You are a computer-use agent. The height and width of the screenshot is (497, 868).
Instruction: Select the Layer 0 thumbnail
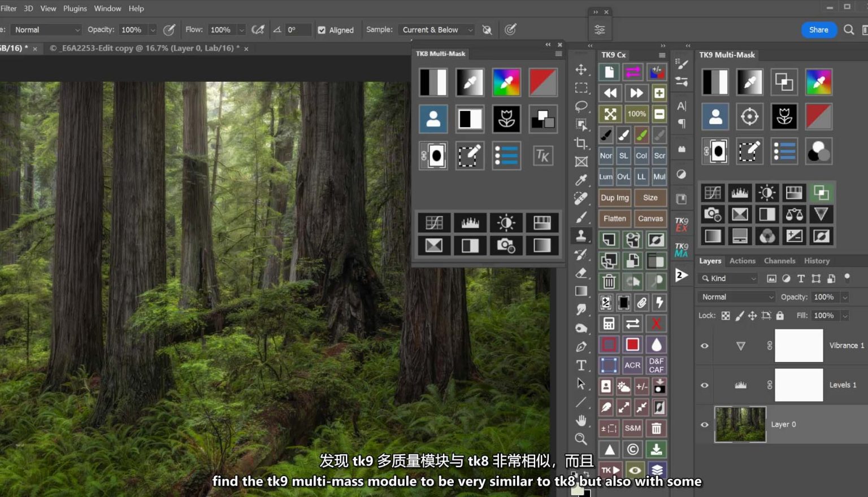740,424
